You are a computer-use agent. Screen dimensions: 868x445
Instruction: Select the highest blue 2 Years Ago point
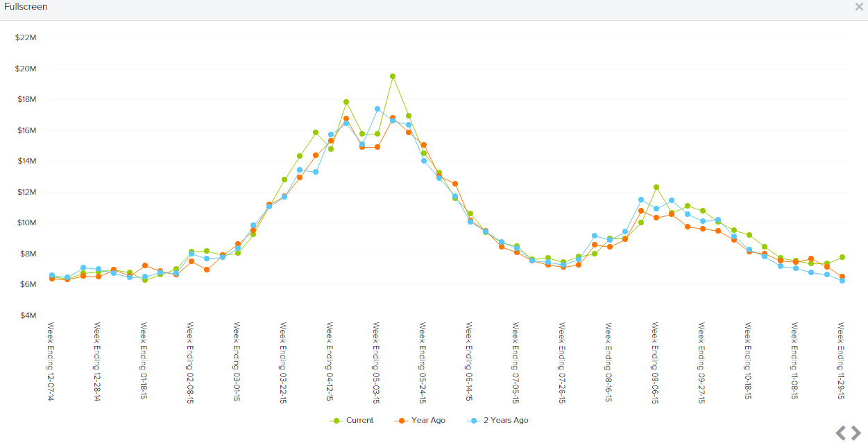pos(377,109)
